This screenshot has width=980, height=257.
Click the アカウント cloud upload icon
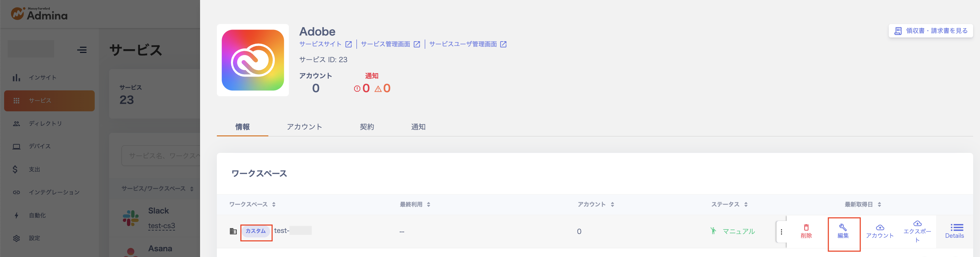point(879,228)
